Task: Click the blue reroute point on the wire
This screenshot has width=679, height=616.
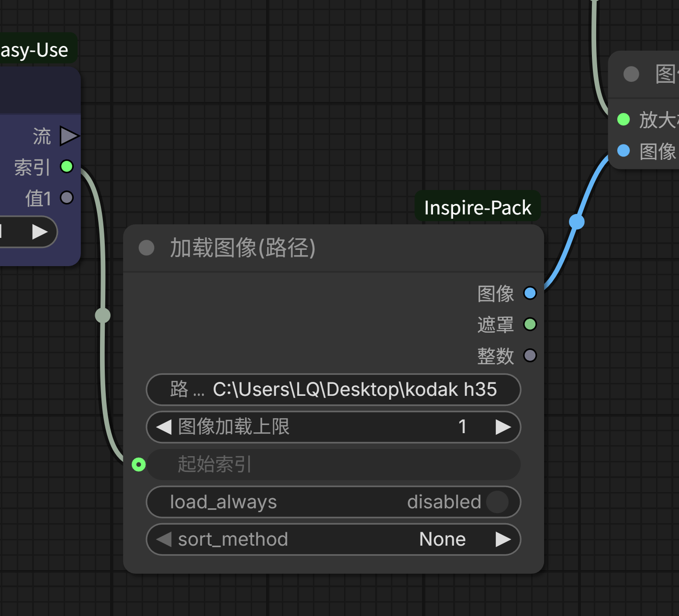Action: click(577, 222)
